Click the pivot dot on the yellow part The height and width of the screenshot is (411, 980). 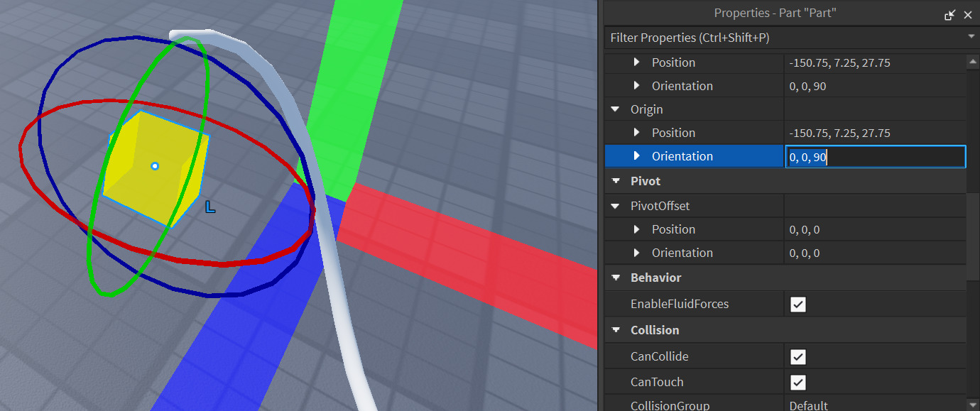155,166
